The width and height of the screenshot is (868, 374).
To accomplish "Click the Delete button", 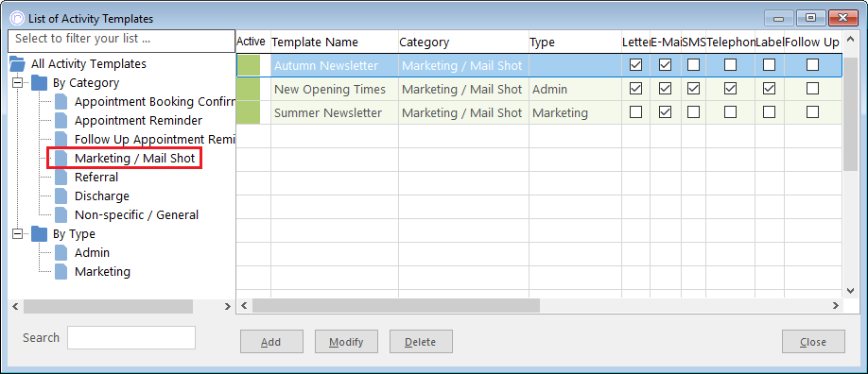I will click(422, 342).
